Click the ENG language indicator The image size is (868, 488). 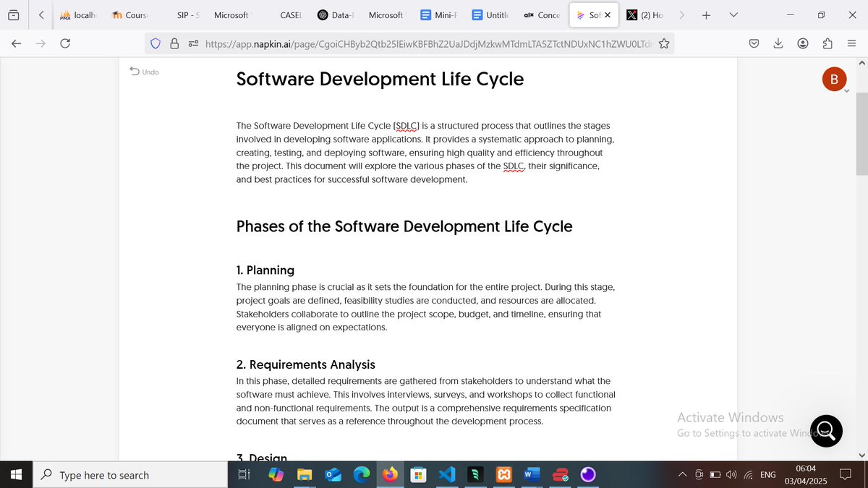coord(768,475)
